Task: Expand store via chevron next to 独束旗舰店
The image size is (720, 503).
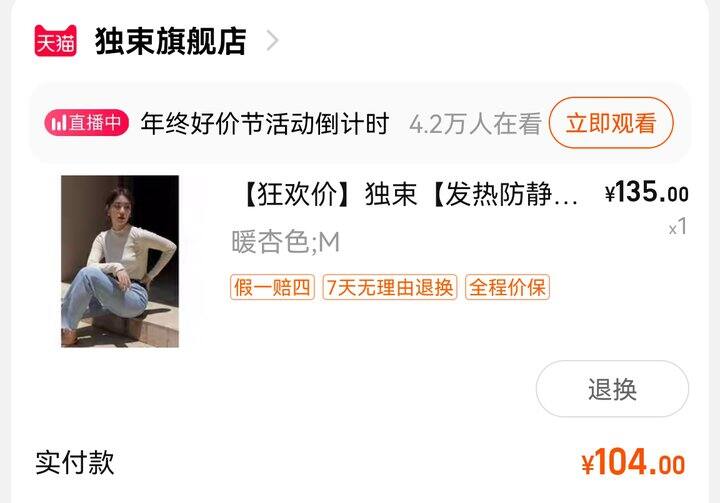Action: [273, 41]
